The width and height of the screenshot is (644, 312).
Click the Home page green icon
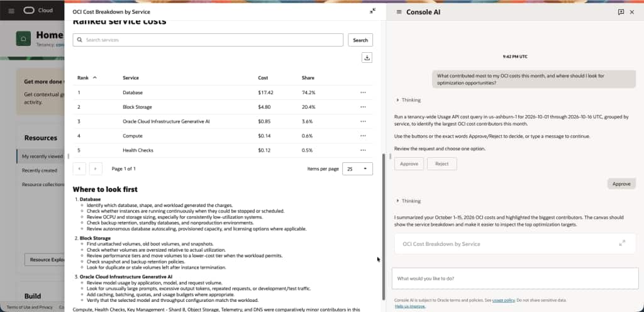click(x=23, y=38)
